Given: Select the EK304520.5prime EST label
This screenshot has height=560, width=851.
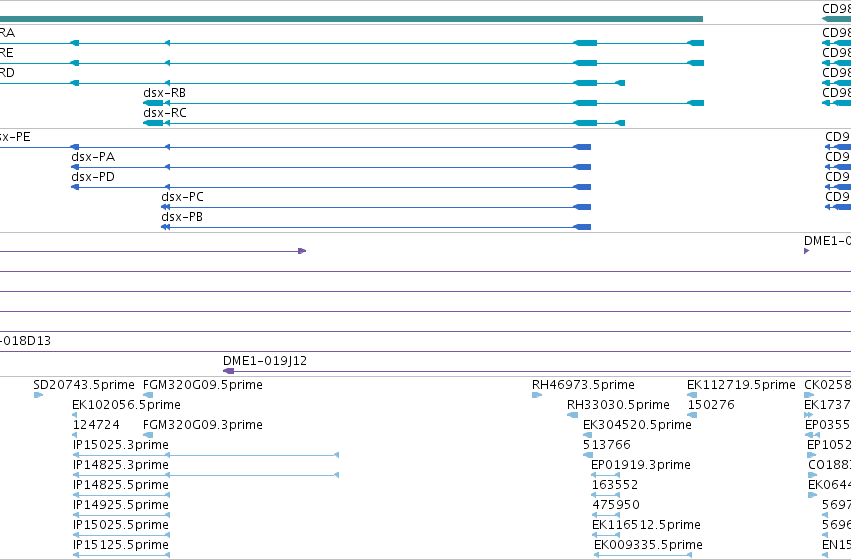Looking at the screenshot, I should 638,425.
